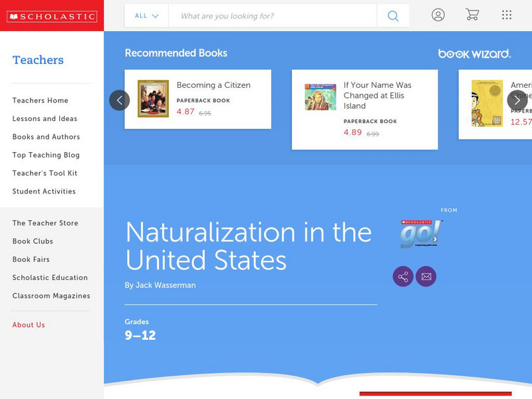Open the Top Teaching Blog section
This screenshot has height=399, width=532.
tap(45, 155)
